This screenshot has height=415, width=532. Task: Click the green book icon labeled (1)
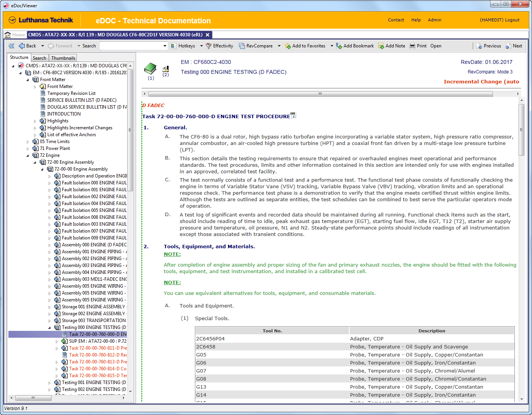[x=150, y=69]
